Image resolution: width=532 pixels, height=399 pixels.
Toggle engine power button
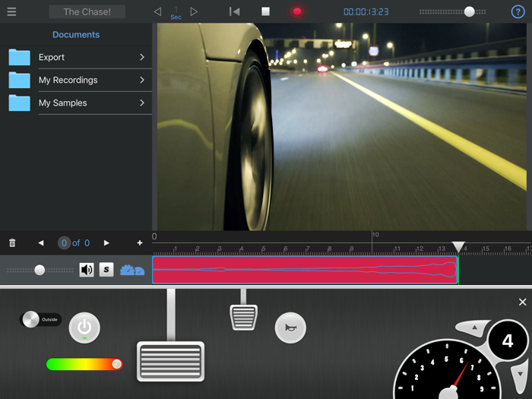[x=84, y=328]
